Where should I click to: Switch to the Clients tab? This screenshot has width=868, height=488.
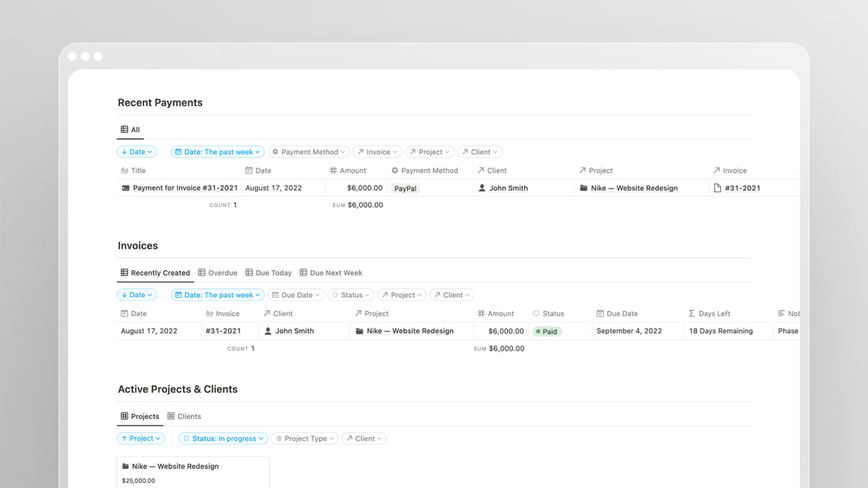(x=184, y=416)
